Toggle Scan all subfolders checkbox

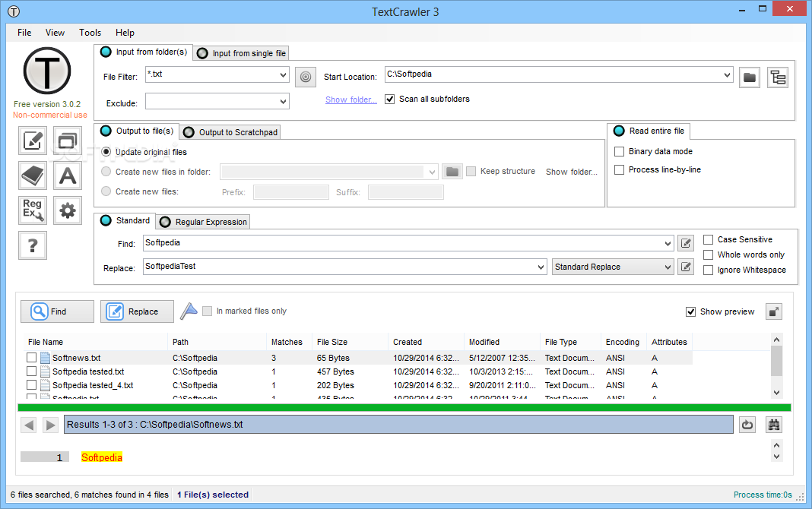(390, 99)
